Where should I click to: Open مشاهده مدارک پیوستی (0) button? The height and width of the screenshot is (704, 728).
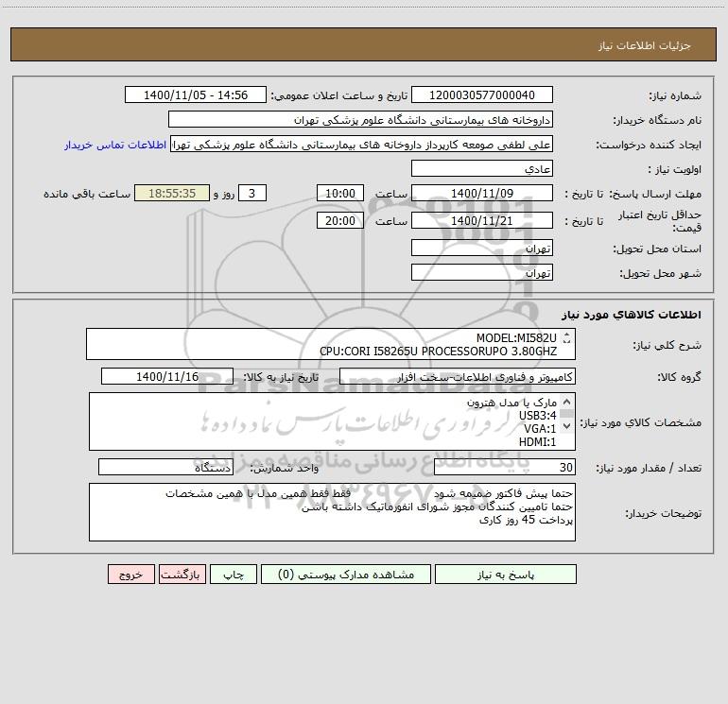pyautogui.click(x=346, y=575)
